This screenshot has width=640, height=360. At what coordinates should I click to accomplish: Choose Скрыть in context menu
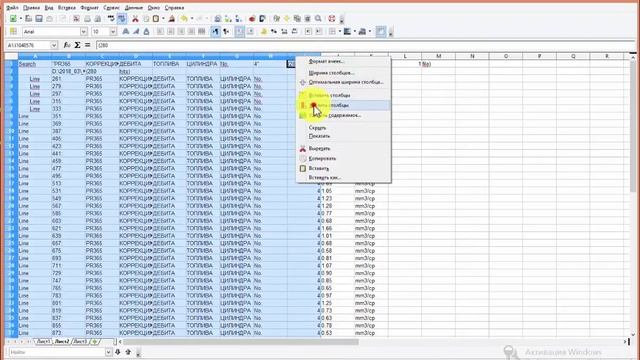click(344, 128)
